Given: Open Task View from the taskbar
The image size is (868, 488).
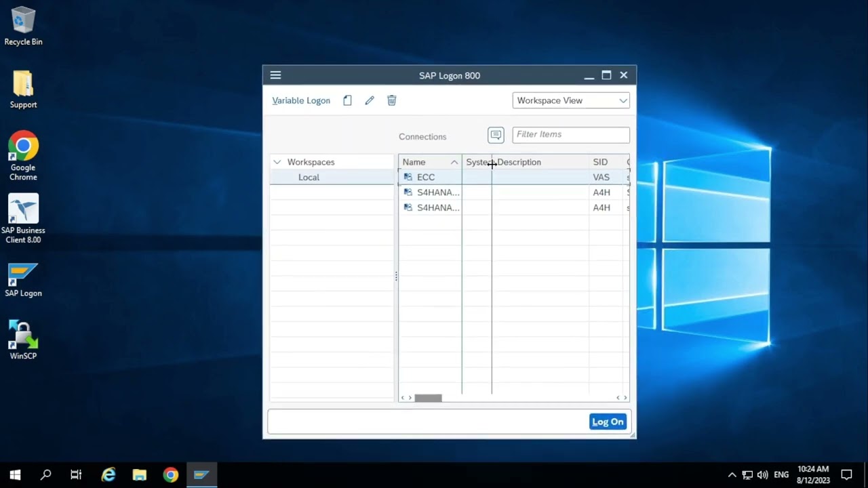Looking at the screenshot, I should [x=76, y=474].
